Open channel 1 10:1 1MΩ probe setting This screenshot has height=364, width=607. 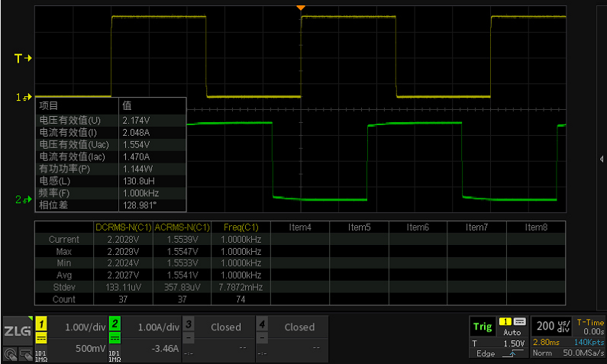click(x=41, y=356)
